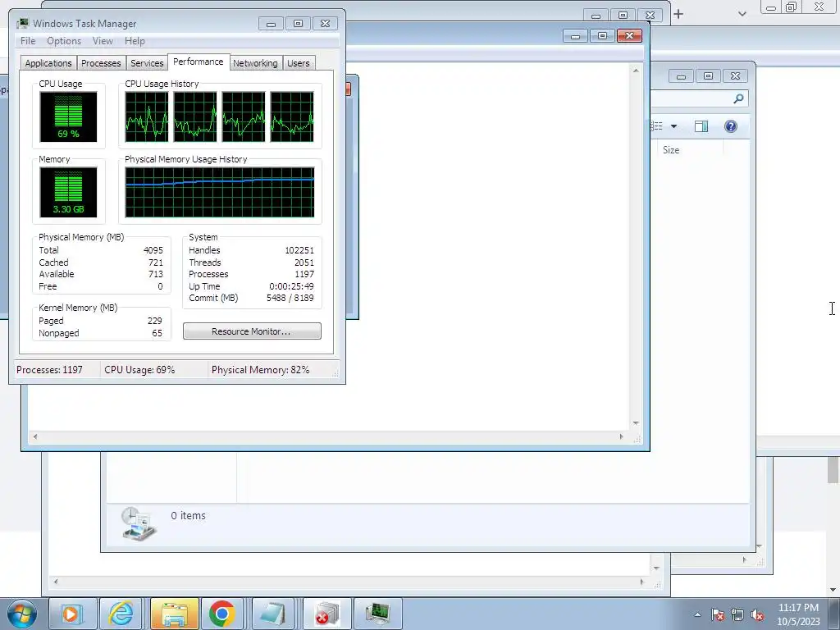This screenshot has height=630, width=840.
Task: Switch to Google Chrome on taskbar
Action: point(222,614)
